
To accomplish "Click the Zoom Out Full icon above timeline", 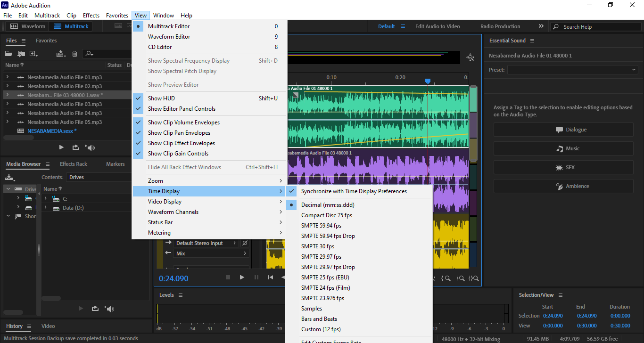I will pyautogui.click(x=470, y=57).
